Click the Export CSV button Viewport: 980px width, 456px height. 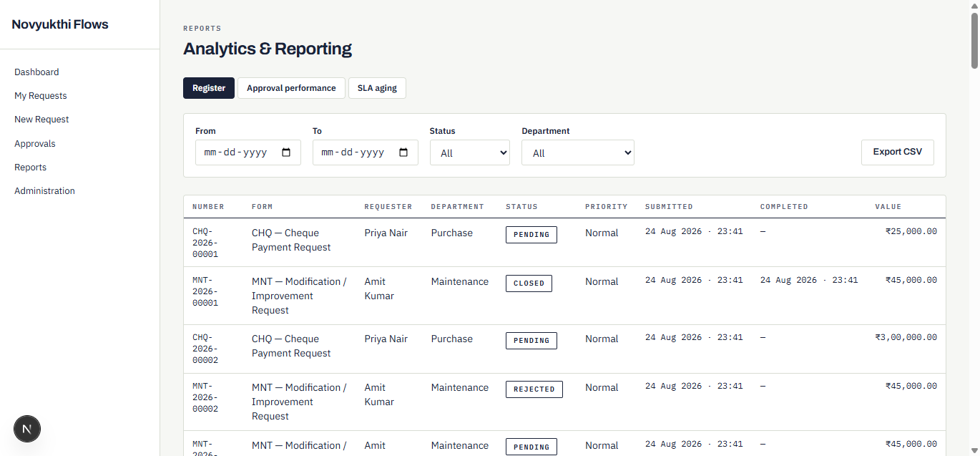coord(898,152)
